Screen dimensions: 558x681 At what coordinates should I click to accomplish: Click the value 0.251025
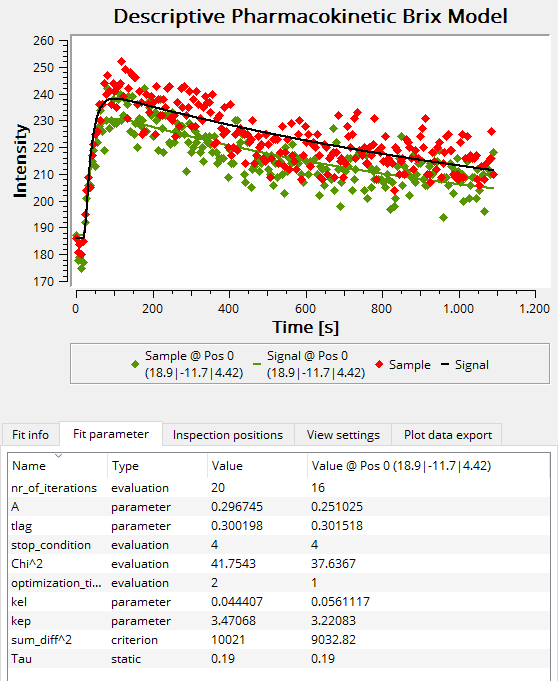coord(337,507)
